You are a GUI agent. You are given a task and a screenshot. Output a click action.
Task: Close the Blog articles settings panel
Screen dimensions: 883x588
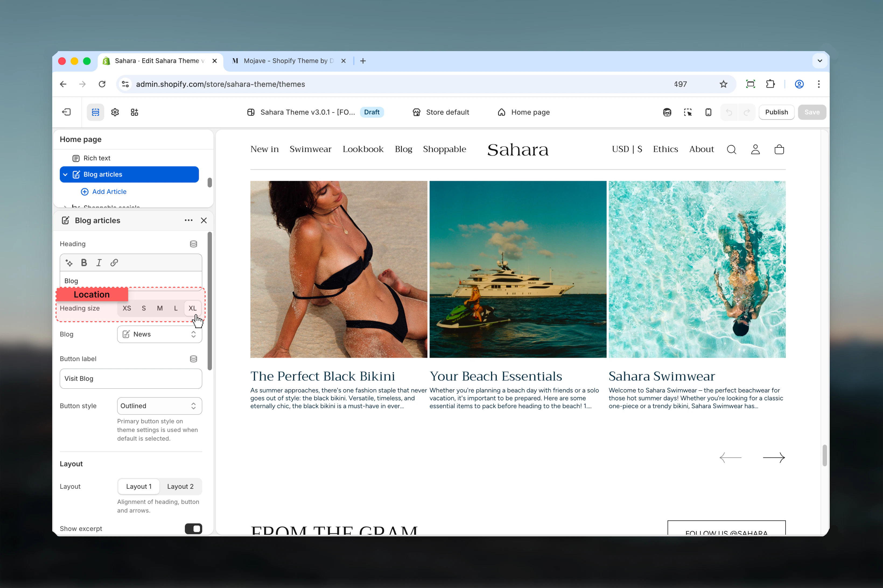(x=204, y=221)
